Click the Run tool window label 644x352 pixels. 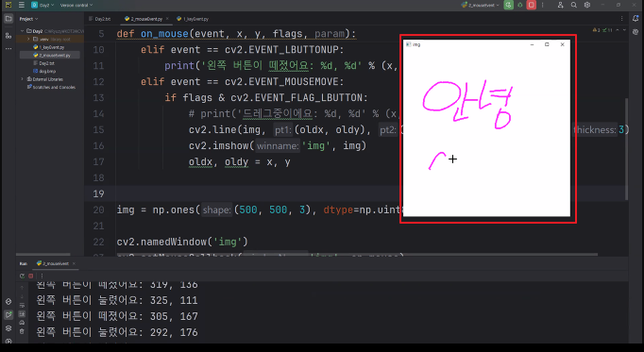click(23, 263)
